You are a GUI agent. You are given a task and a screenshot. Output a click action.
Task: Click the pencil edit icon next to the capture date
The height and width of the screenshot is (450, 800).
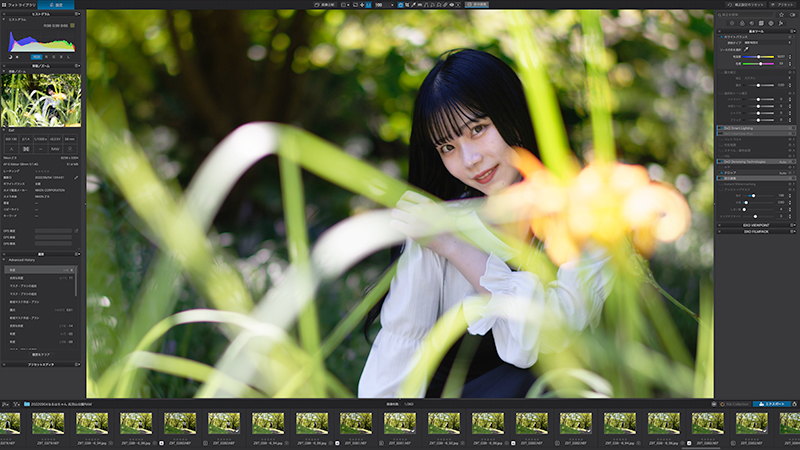coord(76,178)
